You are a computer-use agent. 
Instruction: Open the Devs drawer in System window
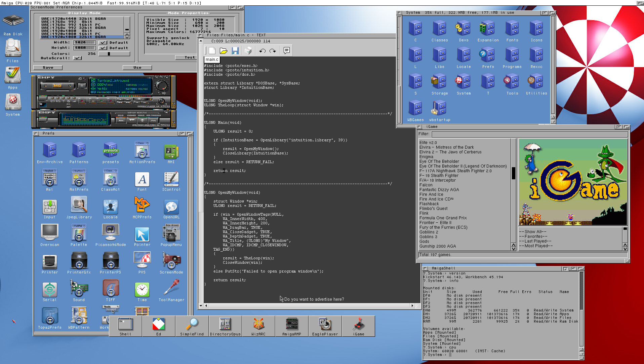[x=464, y=31]
